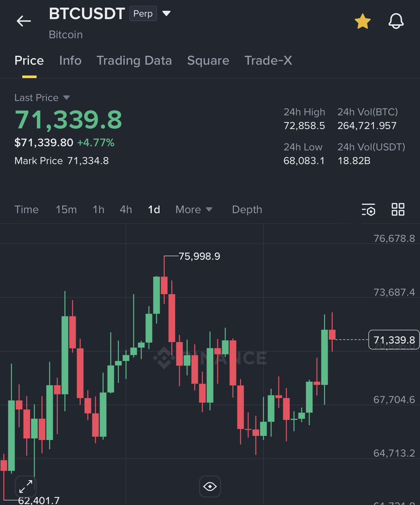Viewport: 420px width, 505px height.
Task: Go to the Square tab
Action: coord(208,61)
